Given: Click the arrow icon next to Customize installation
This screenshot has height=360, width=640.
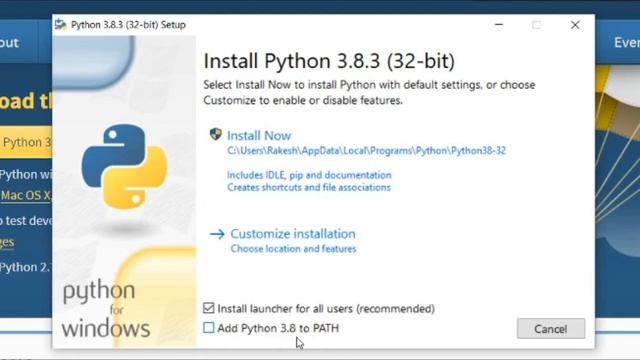Looking at the screenshot, I should pos(217,234).
